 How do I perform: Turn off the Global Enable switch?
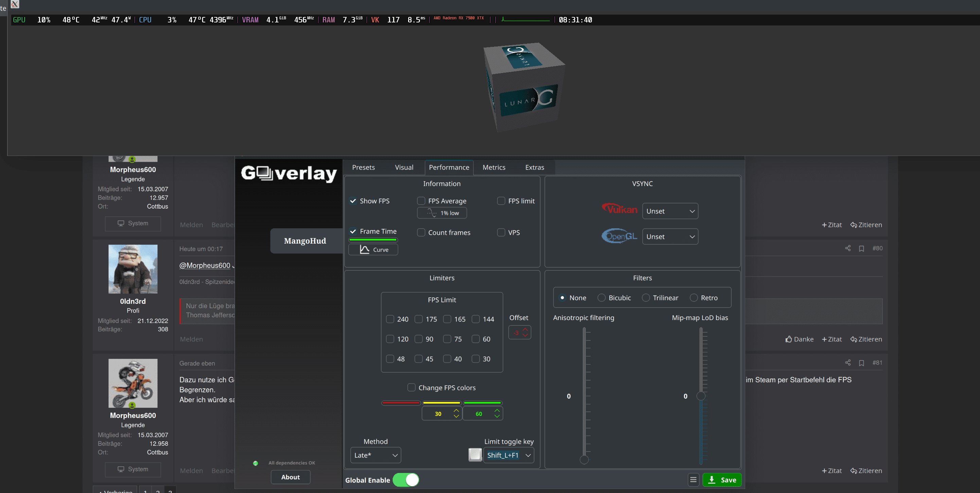[405, 480]
